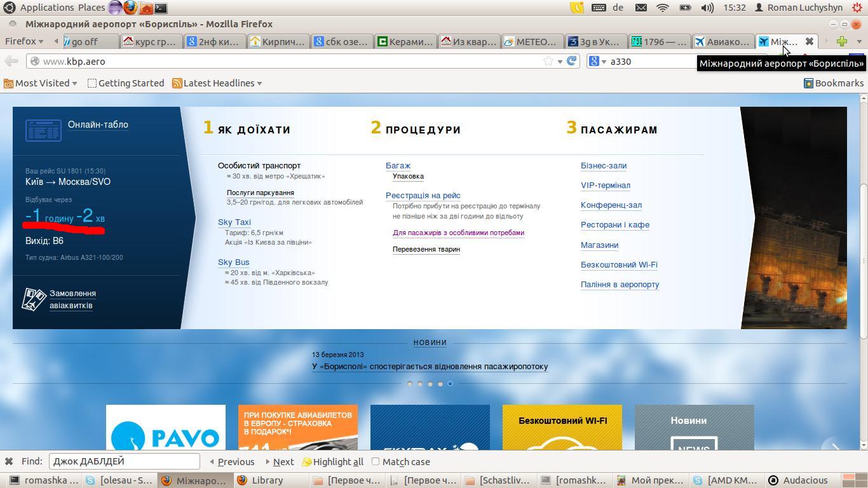Screen dimensions: 868x488
Task: Open the Applications menu
Action: point(46,8)
